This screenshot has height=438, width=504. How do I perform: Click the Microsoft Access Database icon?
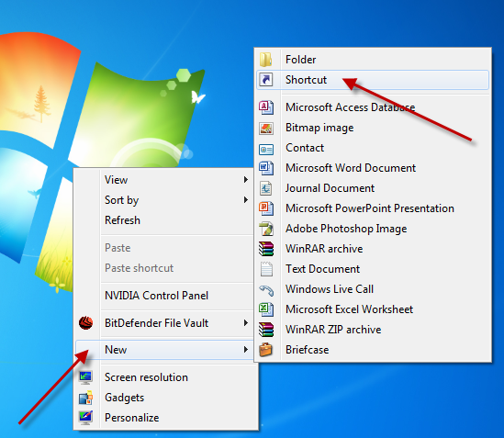[x=266, y=107]
